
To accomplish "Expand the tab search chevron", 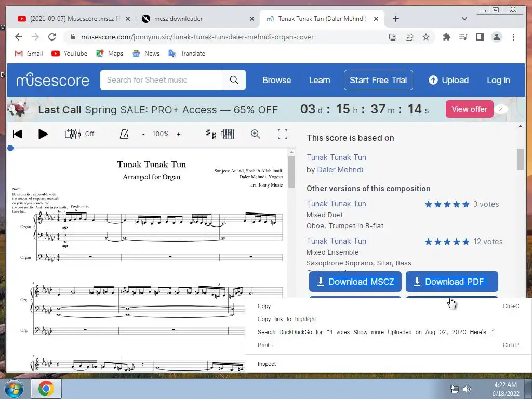I will 464,19.
